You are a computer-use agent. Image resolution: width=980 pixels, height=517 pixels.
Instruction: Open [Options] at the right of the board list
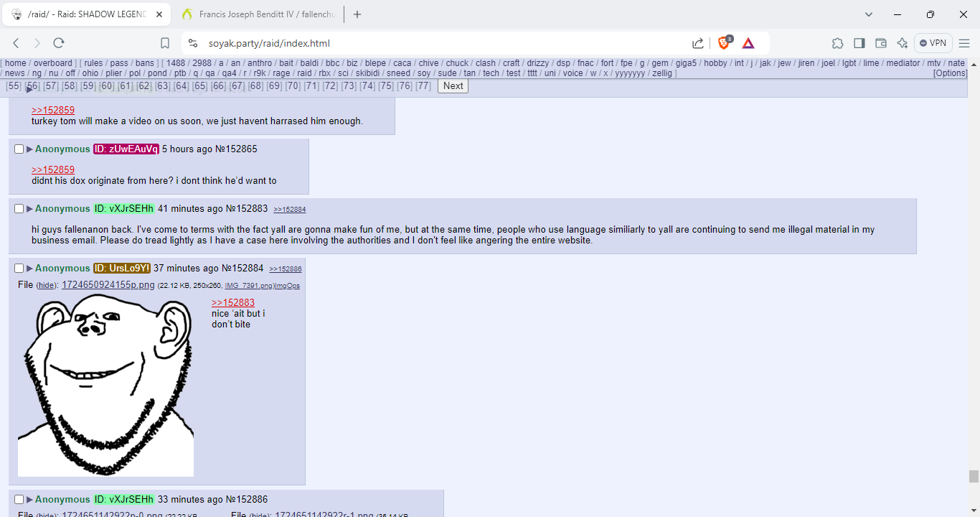950,73
